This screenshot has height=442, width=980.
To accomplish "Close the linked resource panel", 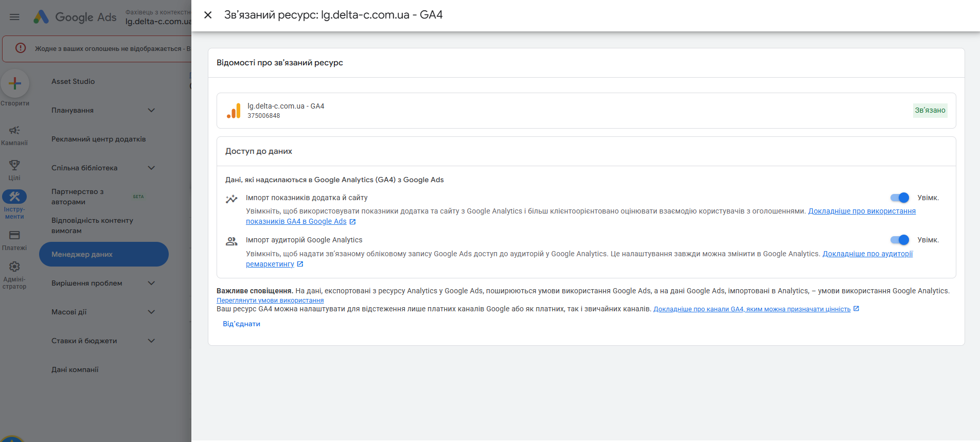I will tap(208, 15).
